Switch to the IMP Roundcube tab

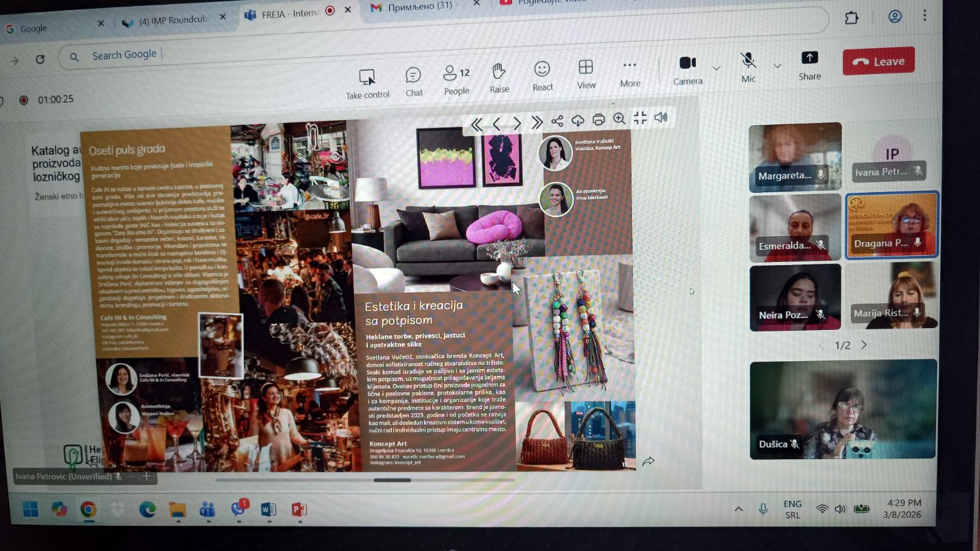(173, 21)
